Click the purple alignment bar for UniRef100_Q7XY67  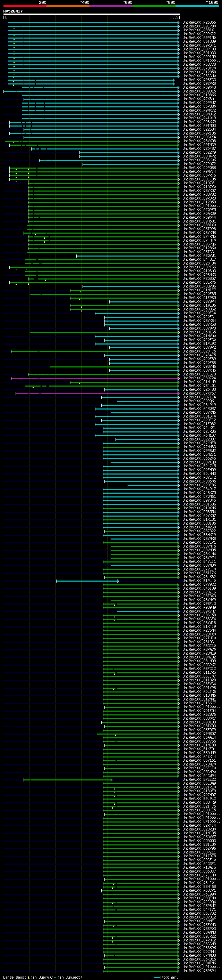pos(97,394)
